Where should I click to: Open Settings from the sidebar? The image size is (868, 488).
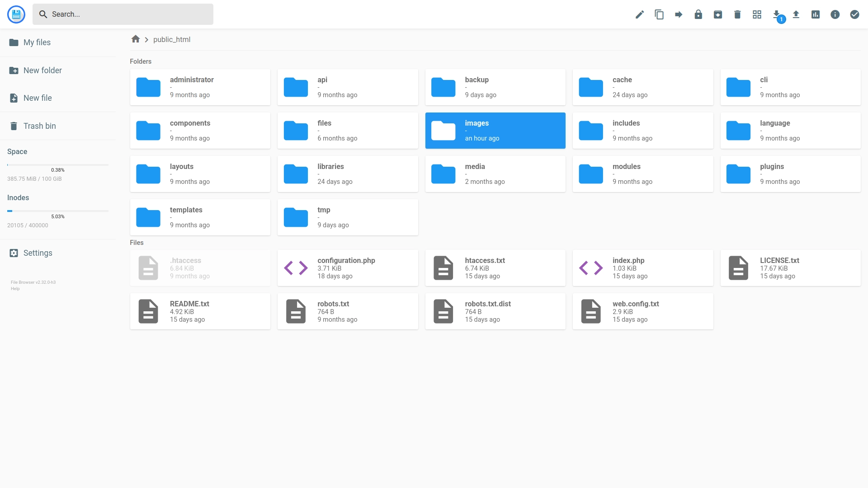coord(38,253)
